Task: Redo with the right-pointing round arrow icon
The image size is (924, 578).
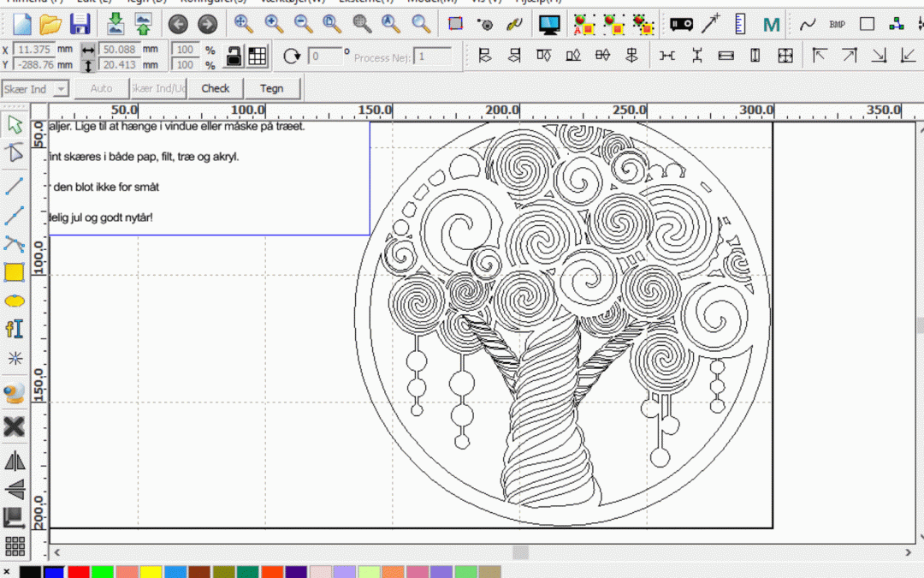Action: tap(207, 24)
